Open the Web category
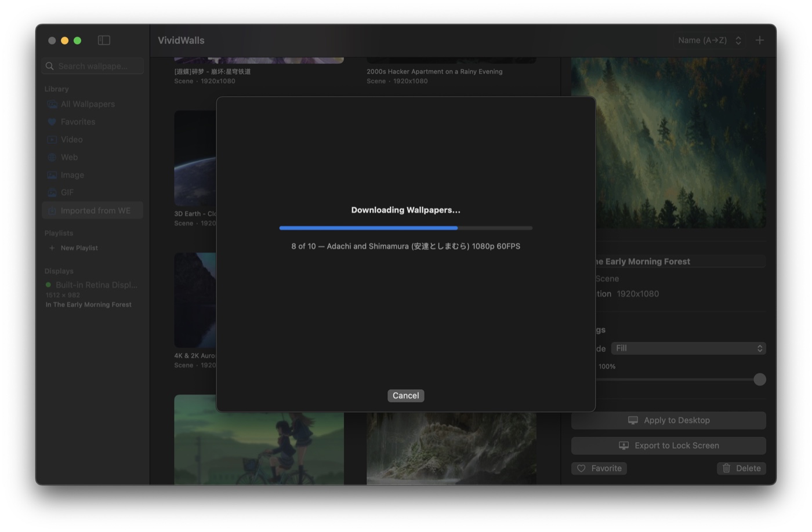Screen dimensions: 812x532 (x=92, y=157)
